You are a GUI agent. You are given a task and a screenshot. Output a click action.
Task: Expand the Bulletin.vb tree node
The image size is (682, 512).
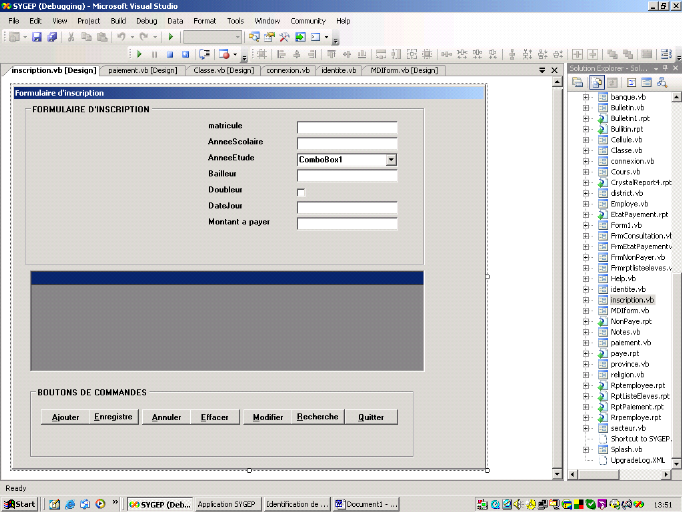pos(586,107)
